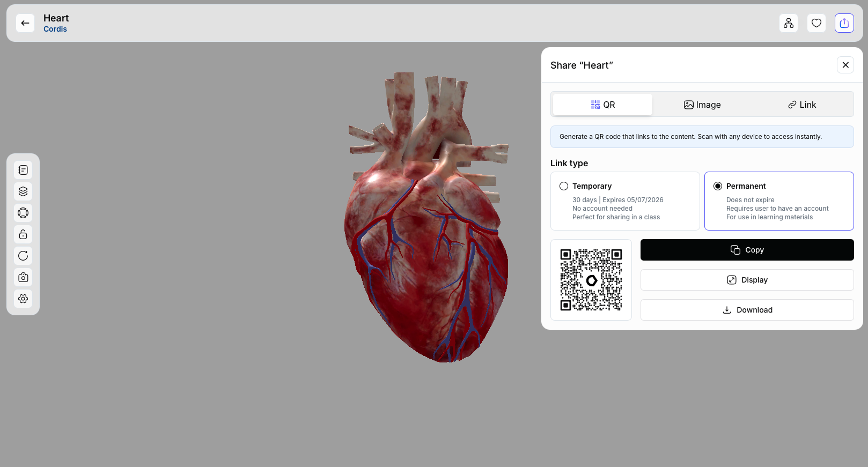This screenshot has height=467, width=868.
Task: Select the QR tab
Action: 602,105
